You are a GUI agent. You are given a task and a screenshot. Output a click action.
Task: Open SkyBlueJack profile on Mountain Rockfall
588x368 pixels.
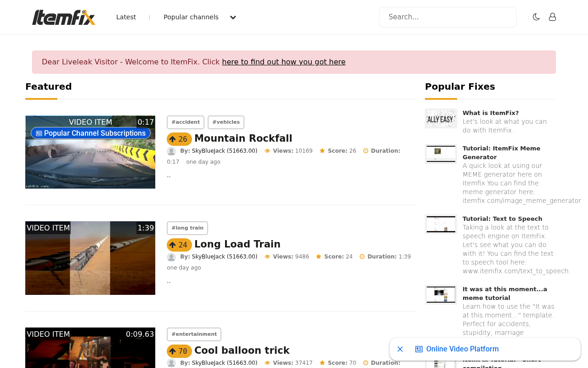point(225,151)
